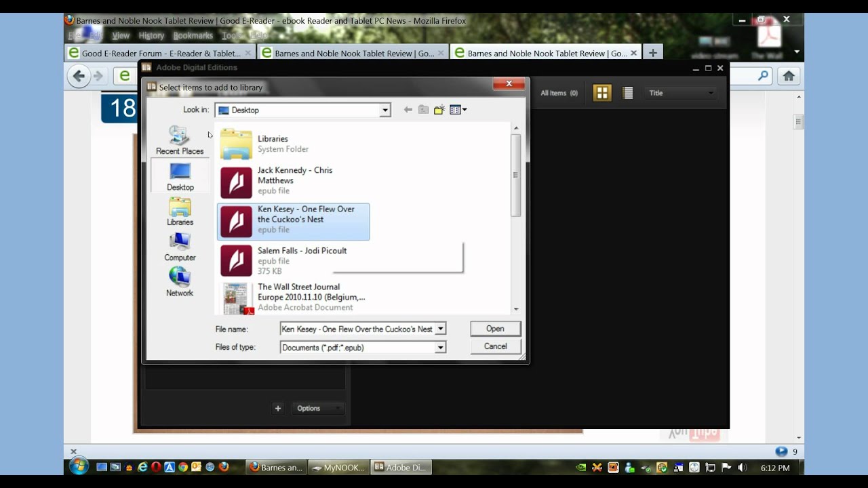Click Firefox home button
Image resolution: width=868 pixels, height=488 pixels.
(788, 76)
